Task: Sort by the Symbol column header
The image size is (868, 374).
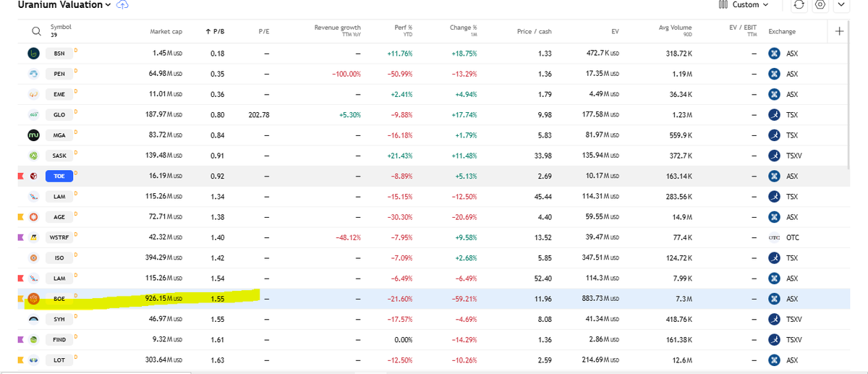Action: (61, 27)
